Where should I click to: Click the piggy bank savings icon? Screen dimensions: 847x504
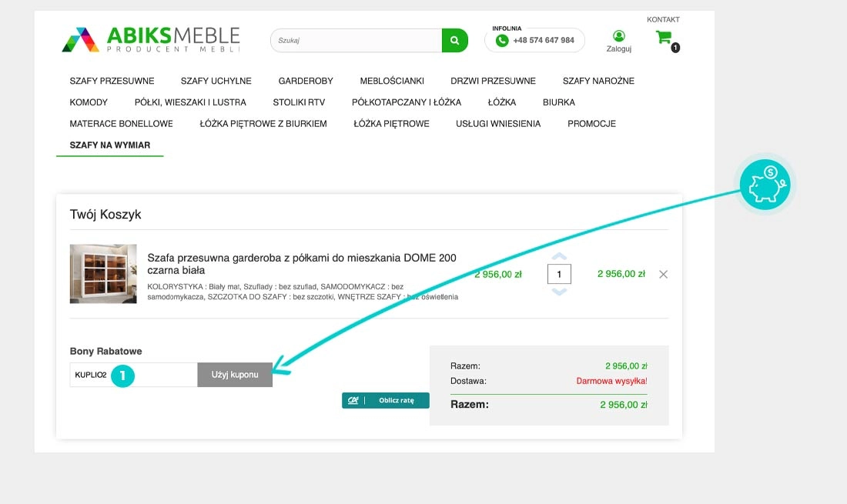click(x=764, y=185)
